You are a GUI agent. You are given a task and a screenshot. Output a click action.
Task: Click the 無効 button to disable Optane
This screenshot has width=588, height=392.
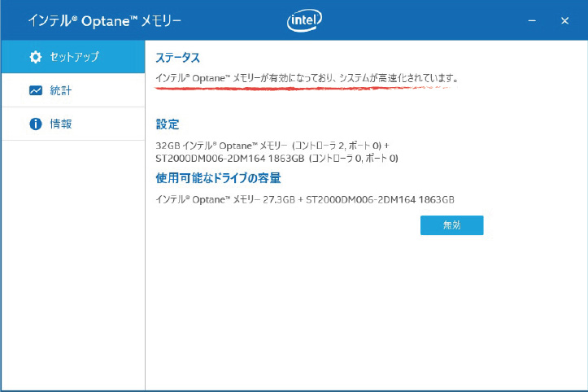point(451,225)
